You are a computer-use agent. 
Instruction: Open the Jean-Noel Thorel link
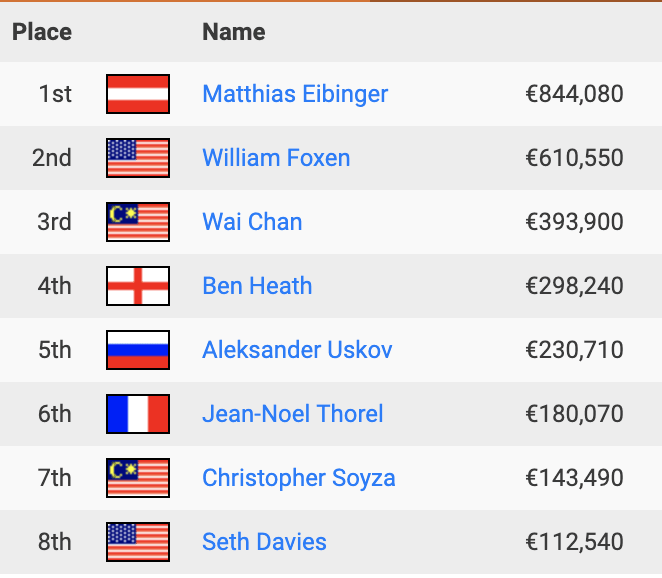pyautogui.click(x=293, y=414)
